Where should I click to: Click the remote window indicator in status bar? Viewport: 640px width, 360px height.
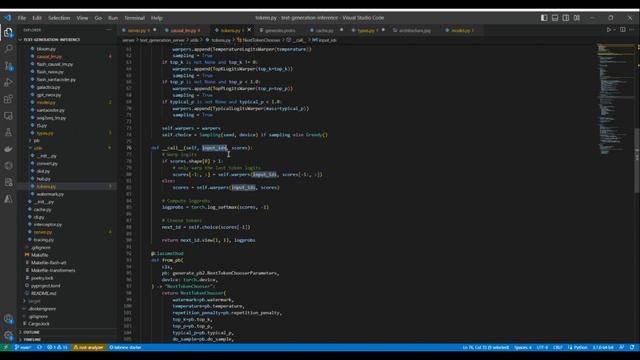point(5,347)
